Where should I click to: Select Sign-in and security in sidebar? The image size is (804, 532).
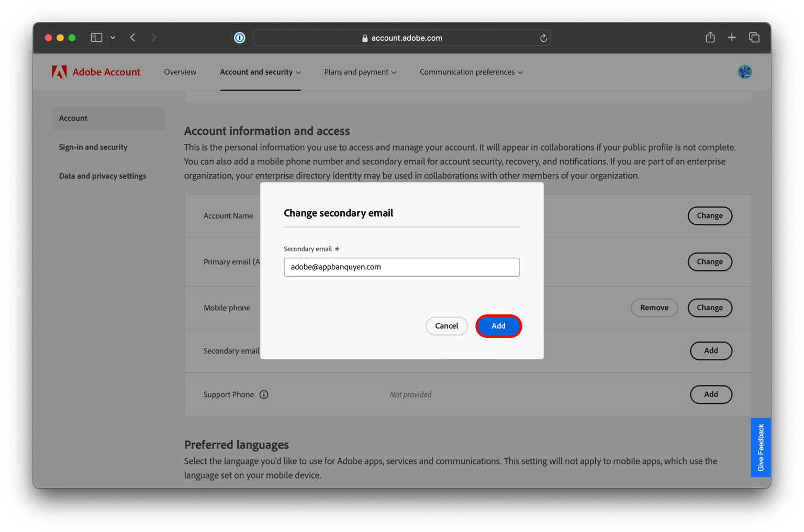click(93, 147)
